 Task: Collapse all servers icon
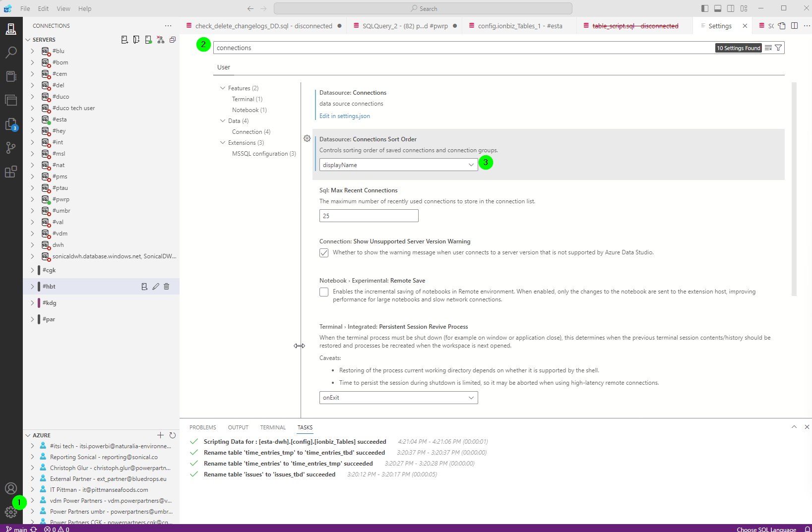tap(173, 40)
